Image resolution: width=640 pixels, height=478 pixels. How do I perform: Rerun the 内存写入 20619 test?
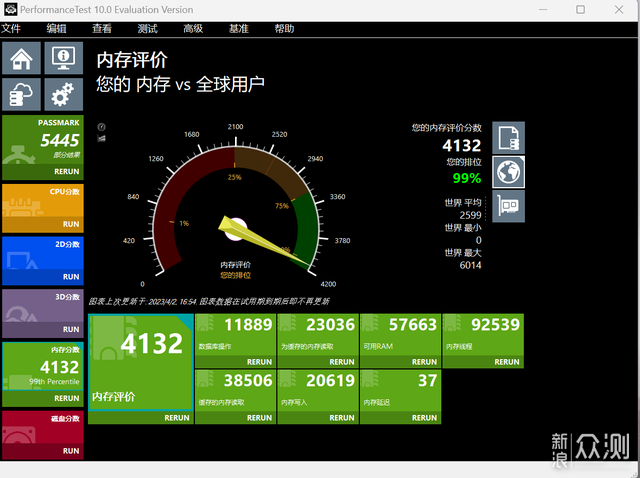(x=342, y=418)
